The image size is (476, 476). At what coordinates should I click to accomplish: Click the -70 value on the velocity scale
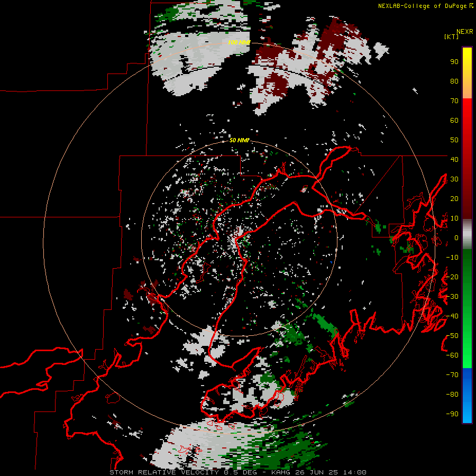tap(452, 375)
